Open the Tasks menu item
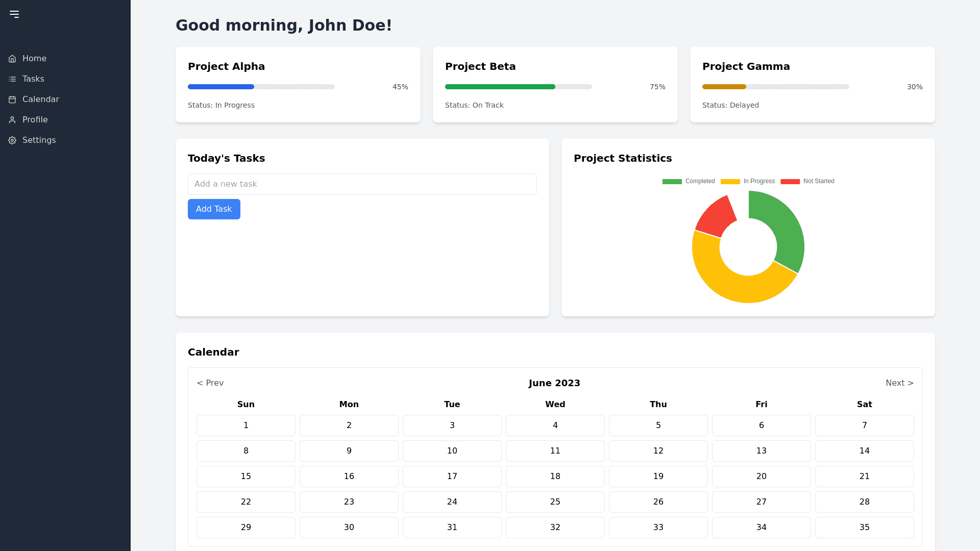Viewport: 980px width, 551px height. coord(33,79)
